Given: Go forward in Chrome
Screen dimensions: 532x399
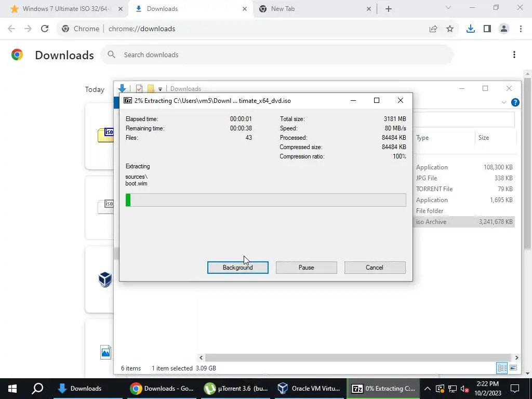Looking at the screenshot, I should click(x=28, y=29).
